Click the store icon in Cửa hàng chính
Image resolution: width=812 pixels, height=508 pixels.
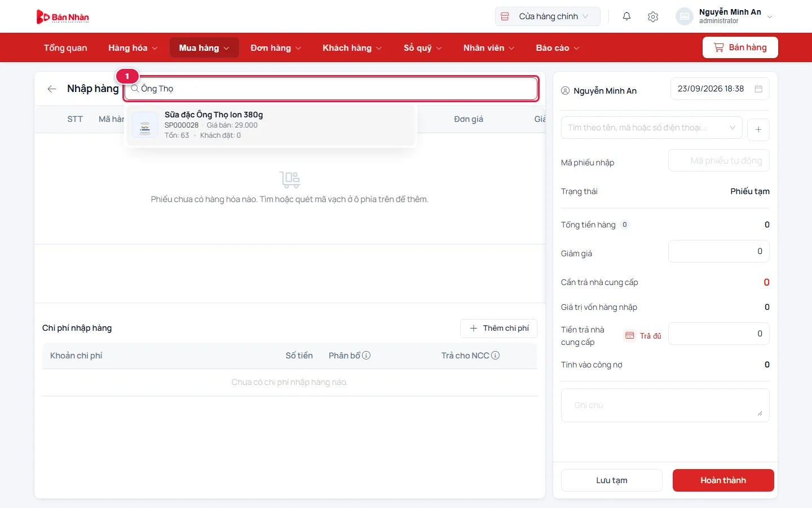click(x=505, y=16)
